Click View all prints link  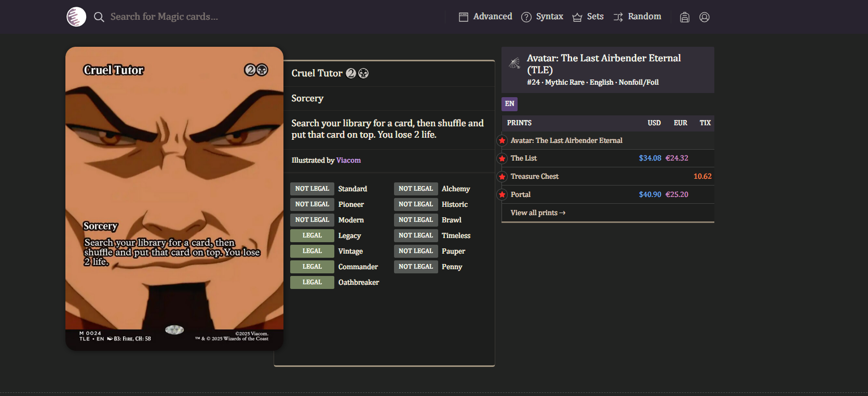pyautogui.click(x=538, y=213)
